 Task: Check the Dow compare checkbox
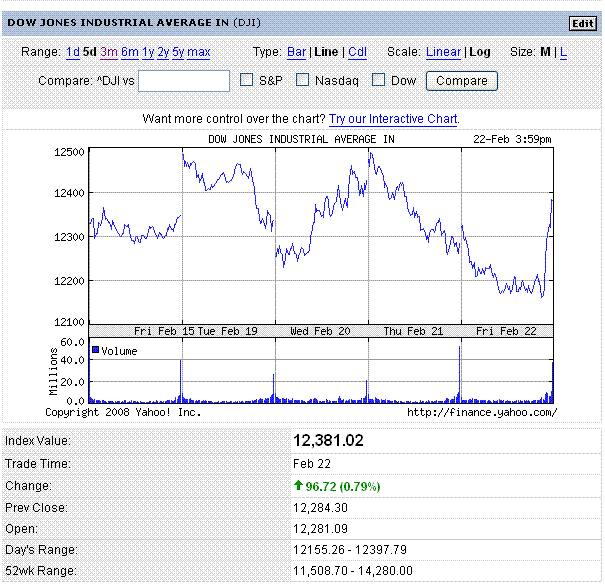[x=379, y=80]
